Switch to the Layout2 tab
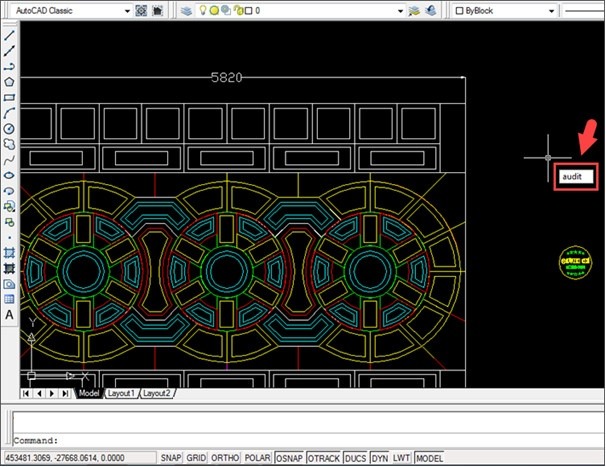Image resolution: width=606 pixels, height=467 pixels. point(157,393)
